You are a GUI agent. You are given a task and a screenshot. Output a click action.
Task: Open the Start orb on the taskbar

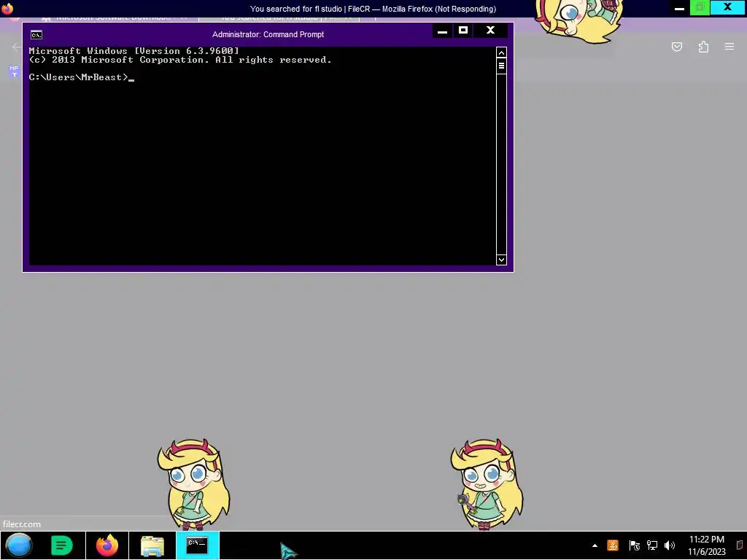pyautogui.click(x=19, y=545)
